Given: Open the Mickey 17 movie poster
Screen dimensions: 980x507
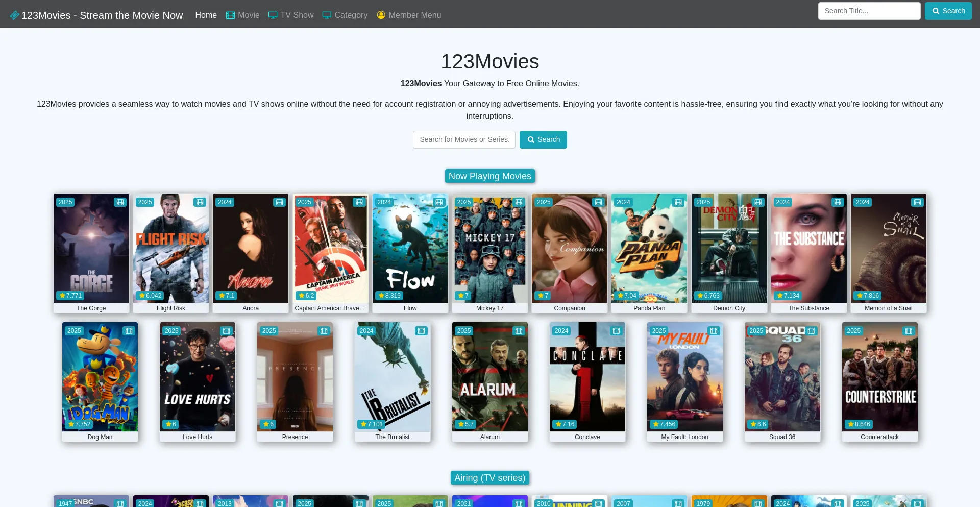Looking at the screenshot, I should [x=490, y=248].
